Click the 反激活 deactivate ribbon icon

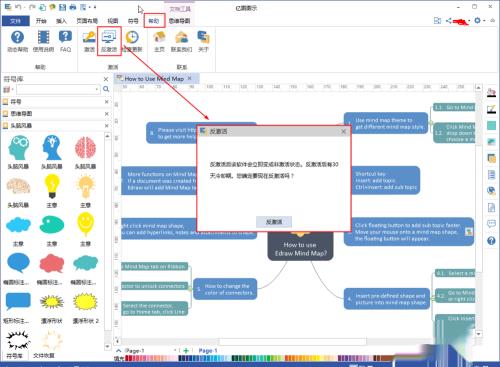click(x=109, y=37)
